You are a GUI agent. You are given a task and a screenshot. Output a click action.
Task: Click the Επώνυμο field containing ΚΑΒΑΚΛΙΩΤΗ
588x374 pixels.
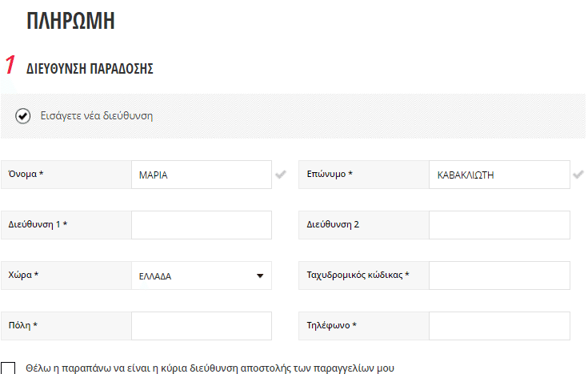tap(499, 175)
